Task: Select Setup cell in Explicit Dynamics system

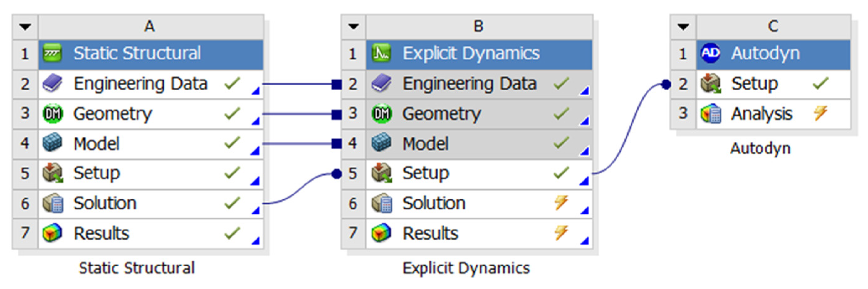Action: (426, 173)
